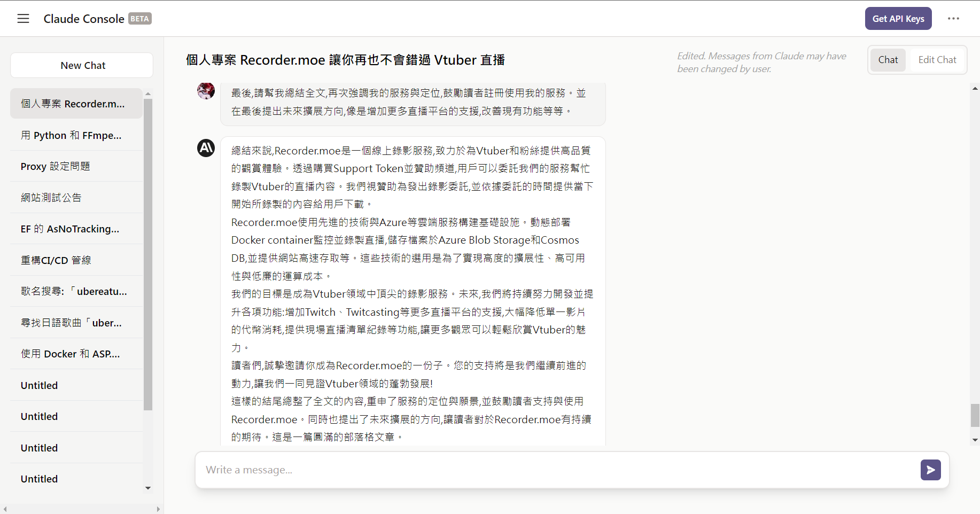Open the '重構CI/CD 管線' chat

[56, 260]
